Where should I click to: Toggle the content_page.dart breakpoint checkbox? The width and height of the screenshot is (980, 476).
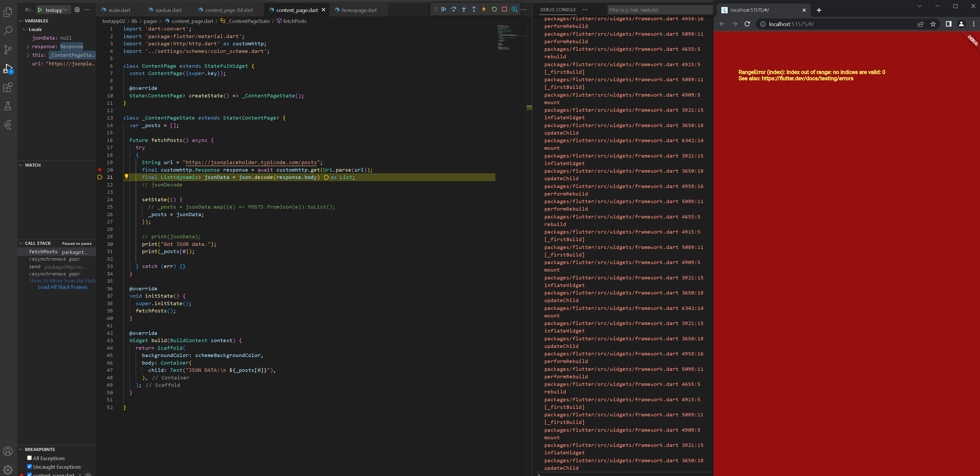click(x=30, y=474)
